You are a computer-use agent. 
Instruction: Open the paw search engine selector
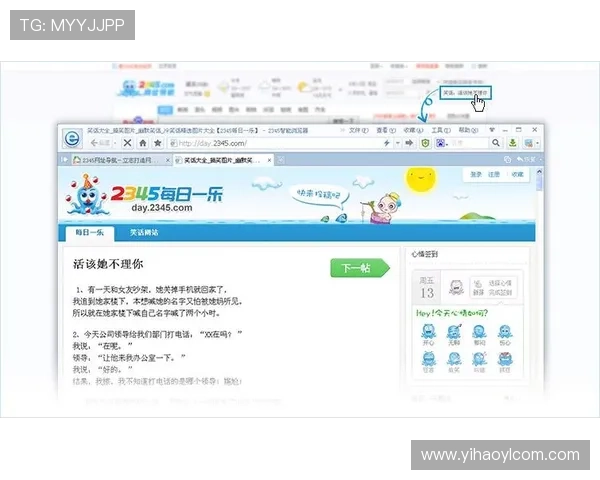(442, 143)
